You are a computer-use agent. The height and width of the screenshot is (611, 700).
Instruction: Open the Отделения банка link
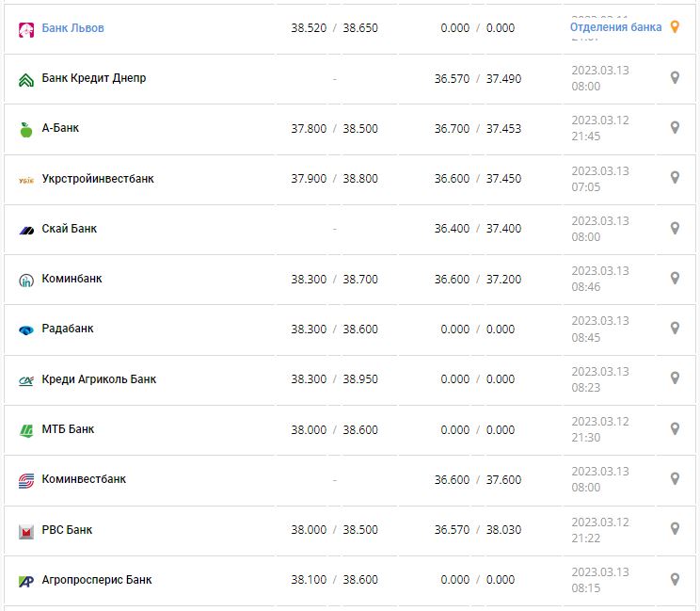pyautogui.click(x=615, y=27)
